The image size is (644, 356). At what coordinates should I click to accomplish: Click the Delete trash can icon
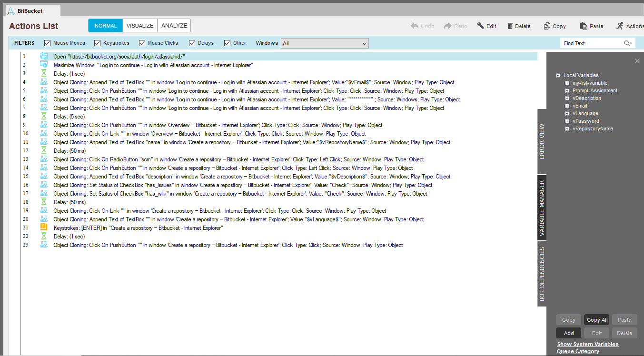click(510, 26)
